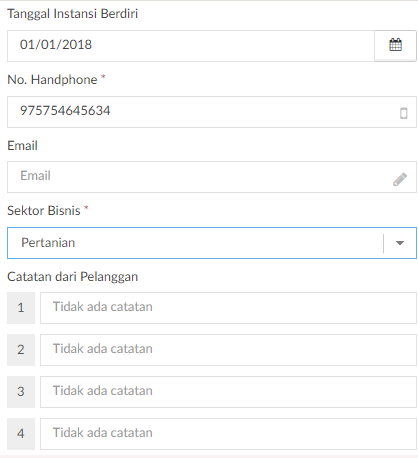Click the number 4 note label box
This screenshot has height=458, width=418.
[x=21, y=434]
